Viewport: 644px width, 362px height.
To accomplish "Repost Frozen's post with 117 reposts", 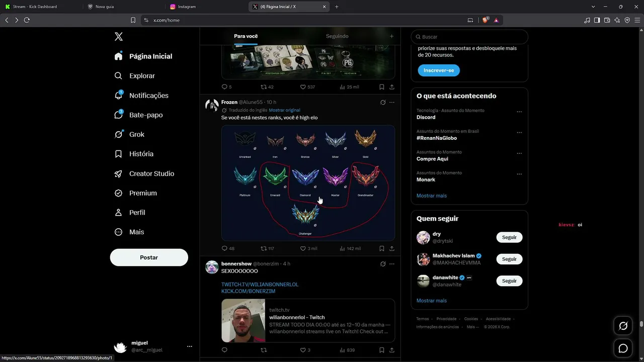I will [267, 248].
